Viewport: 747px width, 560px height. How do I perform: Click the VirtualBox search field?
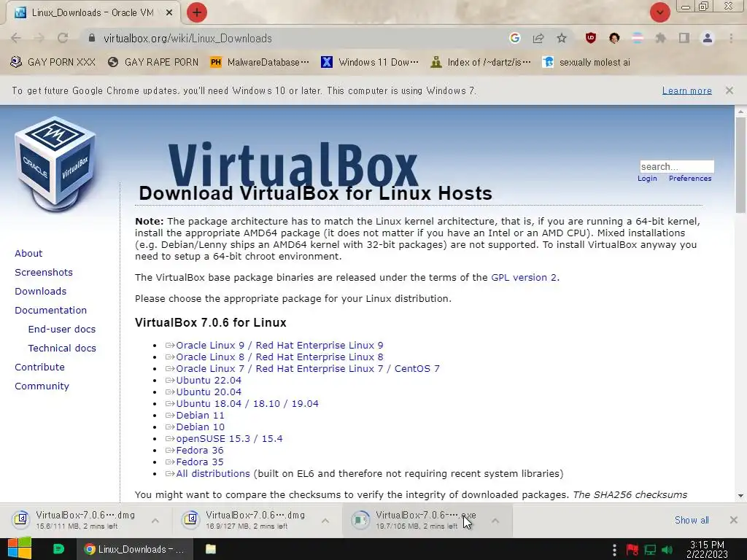tap(676, 166)
